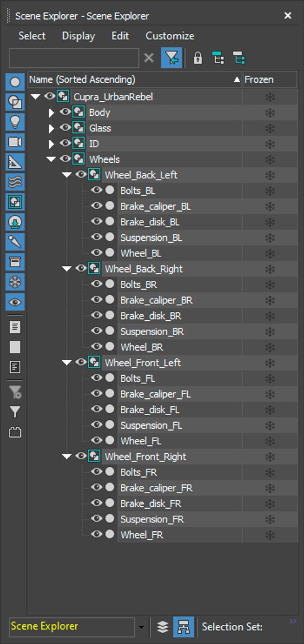Image resolution: width=304 pixels, height=644 pixels.
Task: Toggle Display Frozen Objects snowflake icon
Action: click(15, 282)
